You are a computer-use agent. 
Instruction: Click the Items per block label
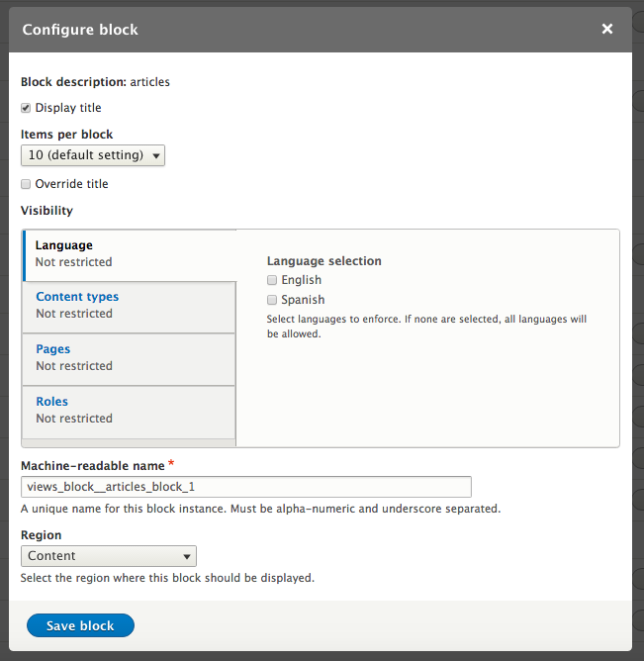pos(67,135)
